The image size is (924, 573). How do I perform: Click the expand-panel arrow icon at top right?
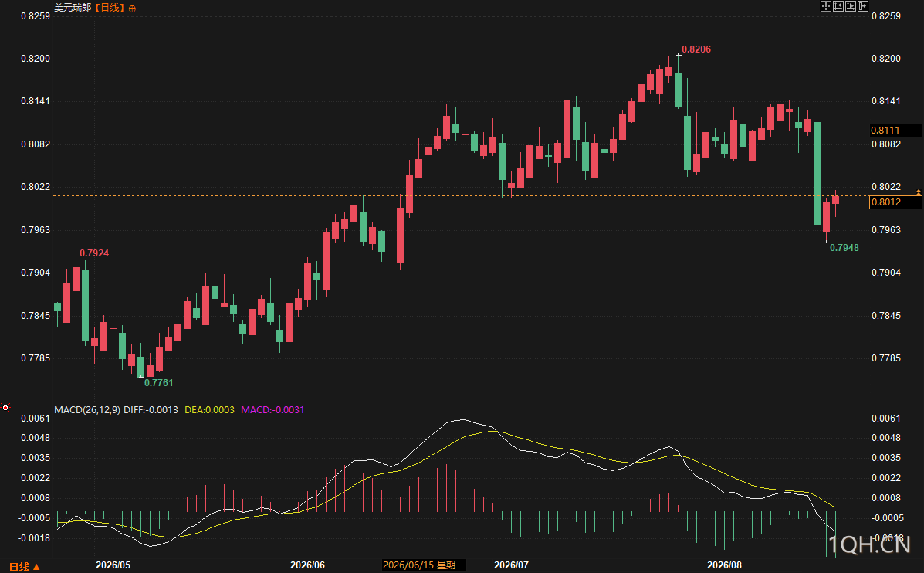(863, 6)
